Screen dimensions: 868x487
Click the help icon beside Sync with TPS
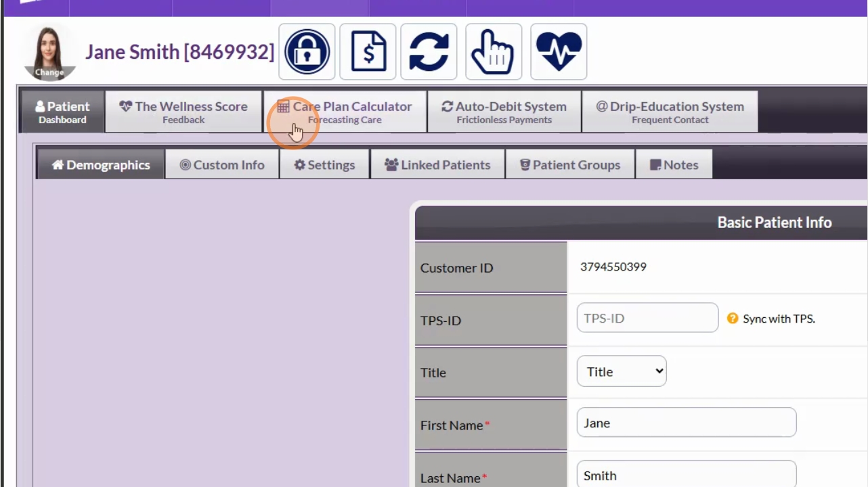[732, 318]
